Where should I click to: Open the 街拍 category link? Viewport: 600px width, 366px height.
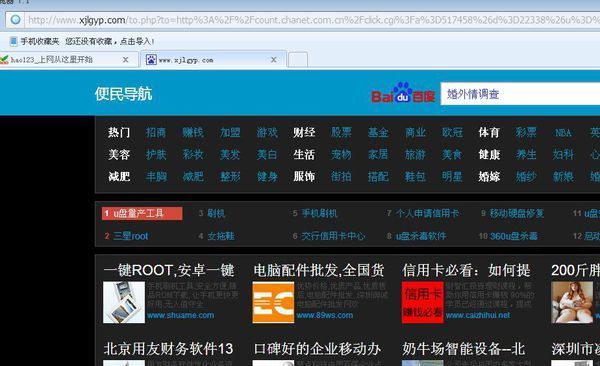[x=341, y=176]
